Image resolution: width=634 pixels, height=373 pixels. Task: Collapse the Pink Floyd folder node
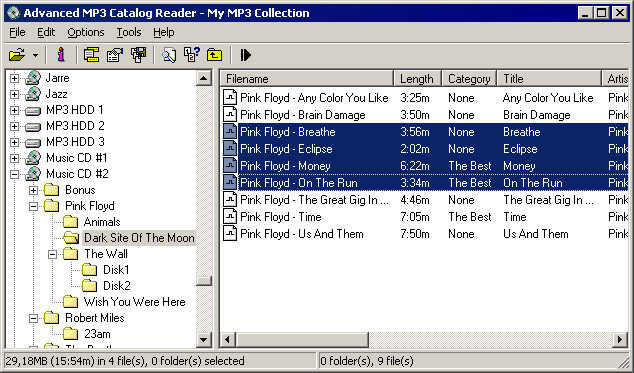pyautogui.click(x=34, y=206)
